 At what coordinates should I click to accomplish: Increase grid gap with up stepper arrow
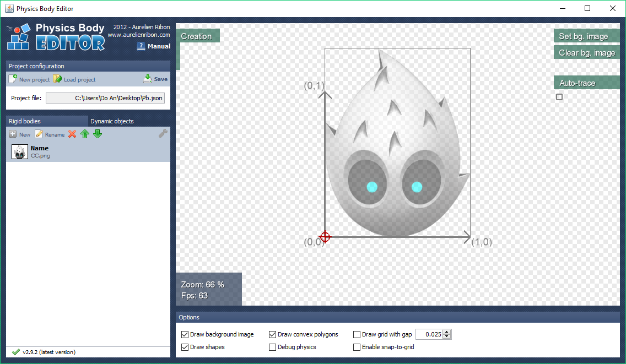coord(447,332)
